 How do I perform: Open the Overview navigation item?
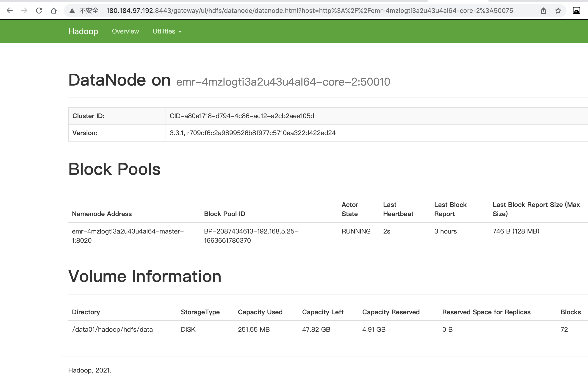tap(125, 31)
